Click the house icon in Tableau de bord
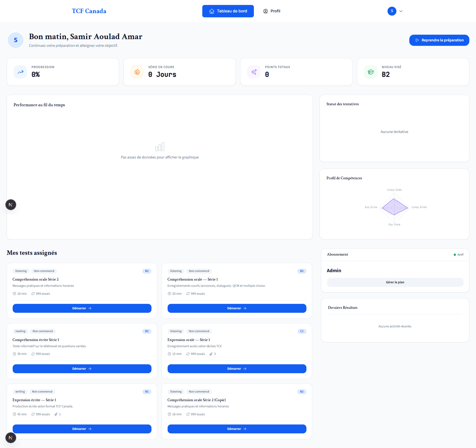The image size is (476, 448). tap(212, 11)
